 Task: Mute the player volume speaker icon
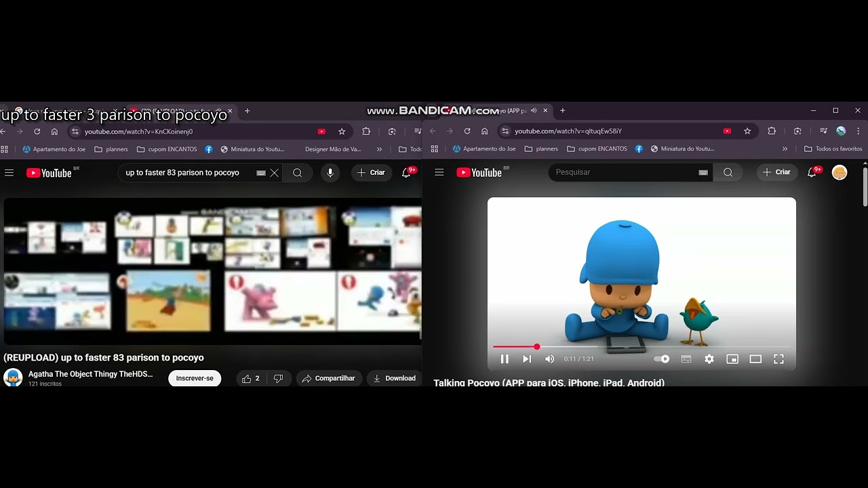[550, 359]
